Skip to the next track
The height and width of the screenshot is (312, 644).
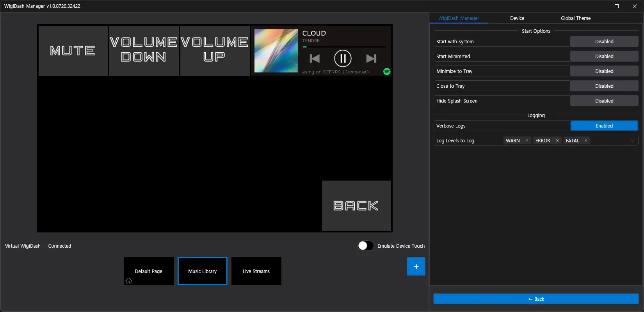coord(371,58)
